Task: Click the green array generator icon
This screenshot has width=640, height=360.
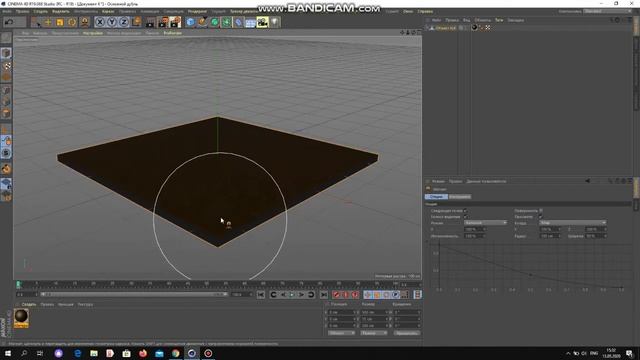Action: point(226,22)
